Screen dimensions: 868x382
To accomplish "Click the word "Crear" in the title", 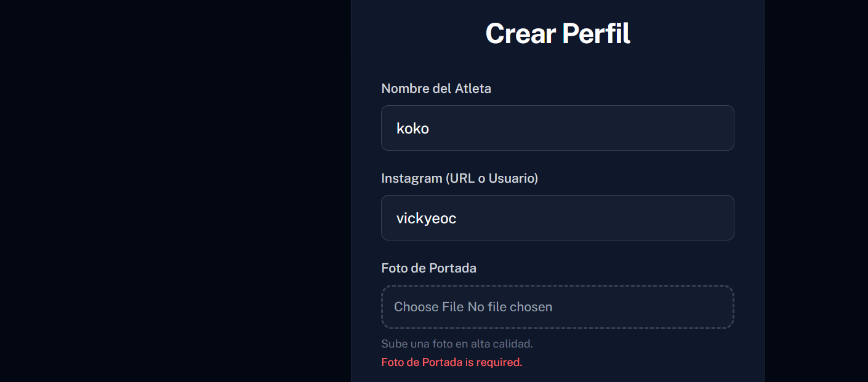I will [x=521, y=34].
